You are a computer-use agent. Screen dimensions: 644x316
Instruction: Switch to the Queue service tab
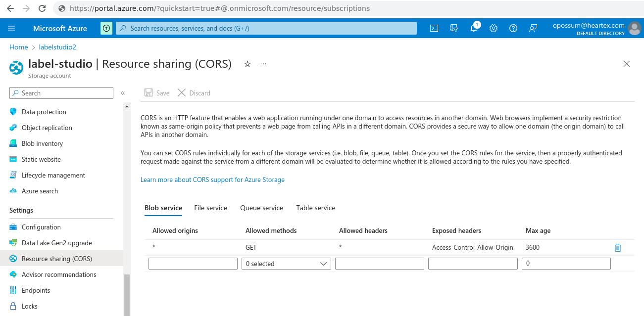click(x=261, y=208)
